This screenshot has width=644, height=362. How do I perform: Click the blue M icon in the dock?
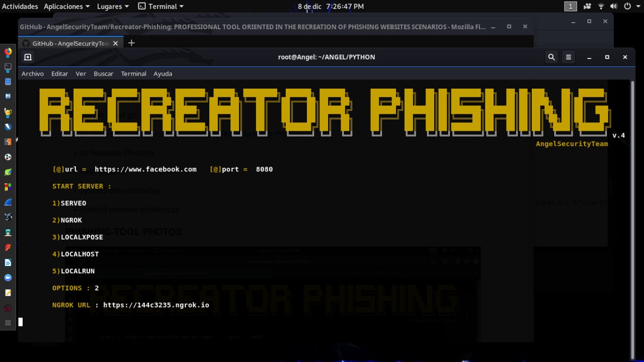[x=8, y=97]
